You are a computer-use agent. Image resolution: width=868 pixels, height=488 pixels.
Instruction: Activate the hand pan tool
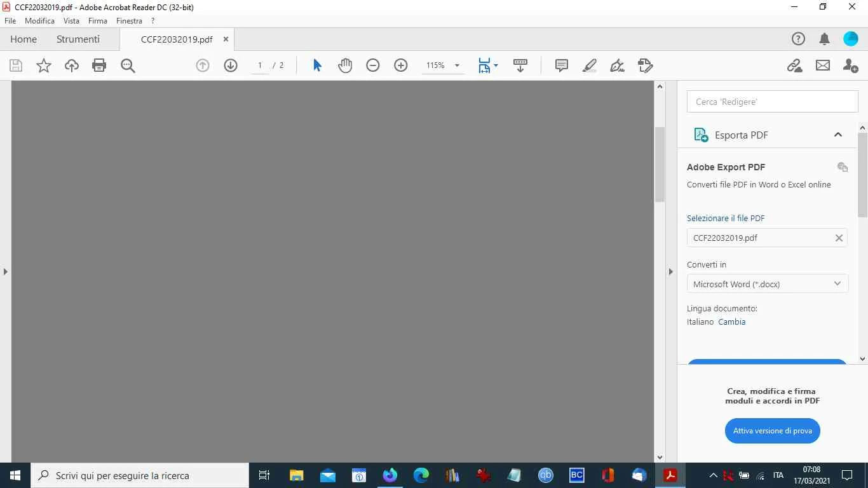[345, 65]
